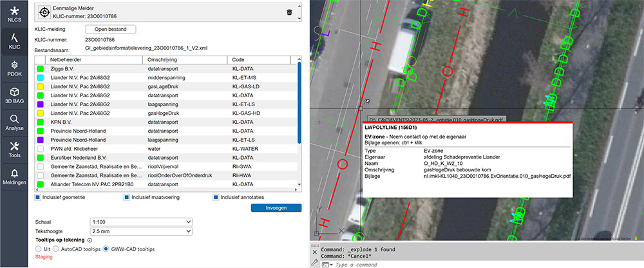Select the KL-WATER code cell
Viewport: 644px width, 268px height.
coord(245,149)
